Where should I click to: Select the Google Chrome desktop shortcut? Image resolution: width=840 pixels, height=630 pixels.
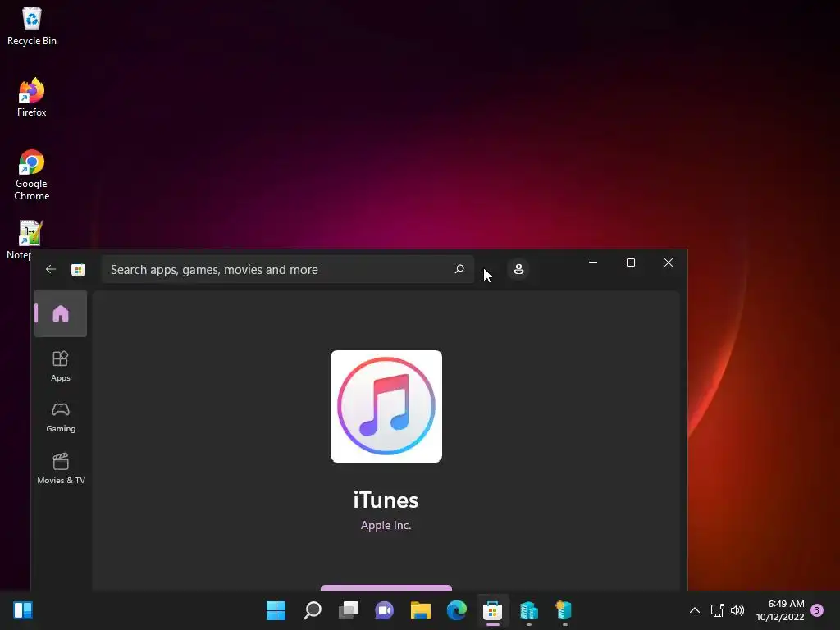point(32,176)
